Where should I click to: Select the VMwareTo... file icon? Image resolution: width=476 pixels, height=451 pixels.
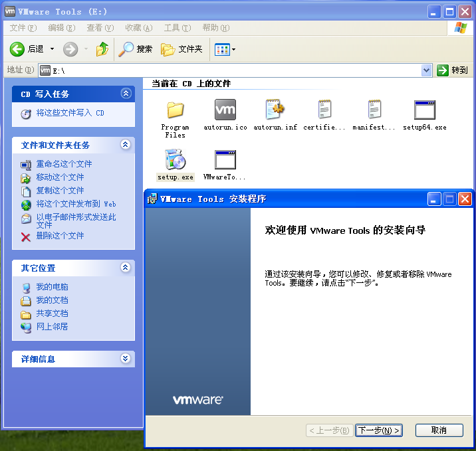tap(225, 159)
